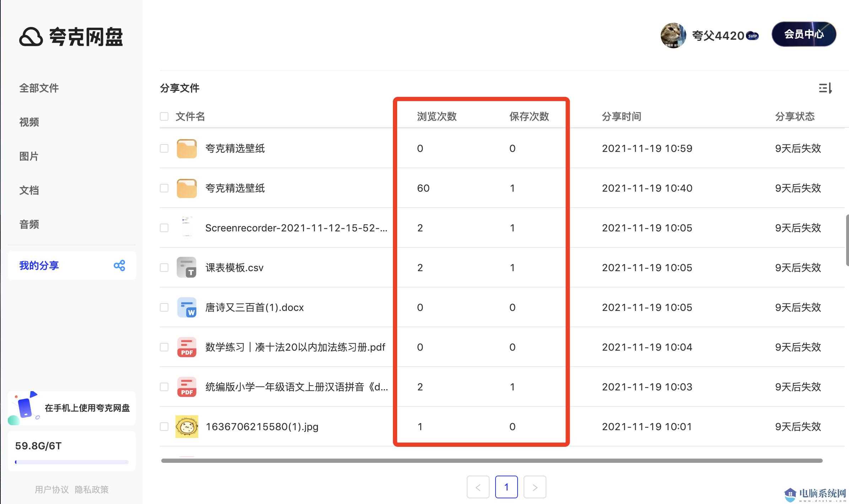
Task: Click the 59.8G/6T storage usage bar
Action: 72,462
